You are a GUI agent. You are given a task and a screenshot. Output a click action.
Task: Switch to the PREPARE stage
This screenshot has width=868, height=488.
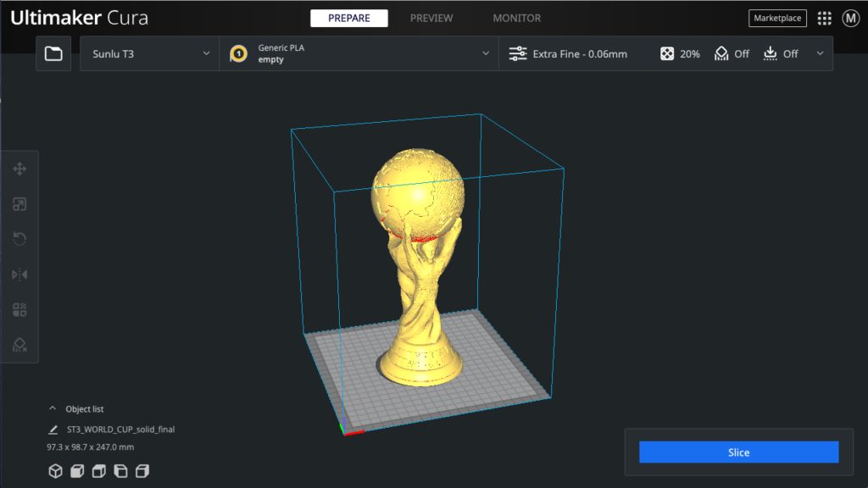point(348,19)
